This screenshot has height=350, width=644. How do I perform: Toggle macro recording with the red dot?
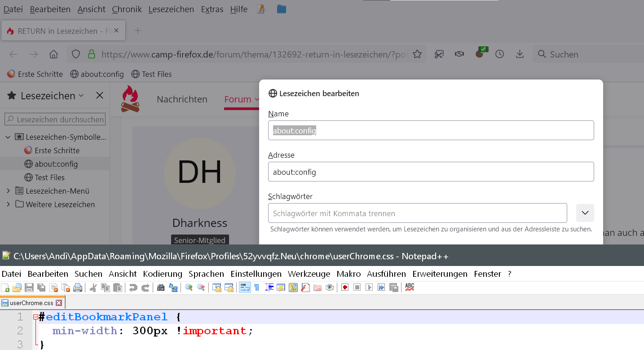click(345, 288)
